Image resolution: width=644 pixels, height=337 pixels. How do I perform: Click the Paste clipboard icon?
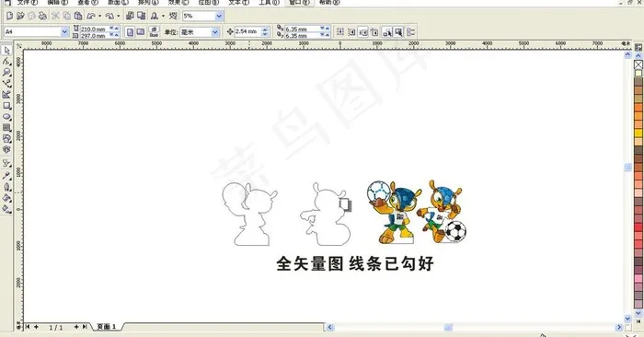(x=78, y=16)
